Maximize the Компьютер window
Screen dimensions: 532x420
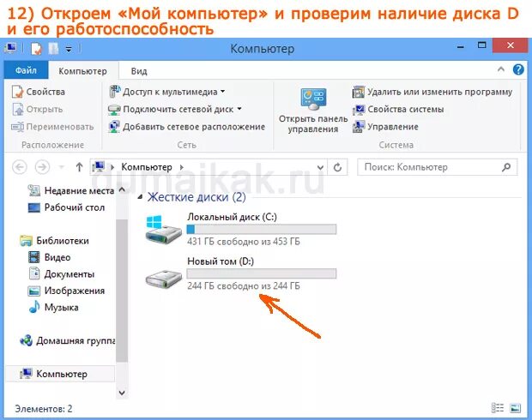click(481, 45)
